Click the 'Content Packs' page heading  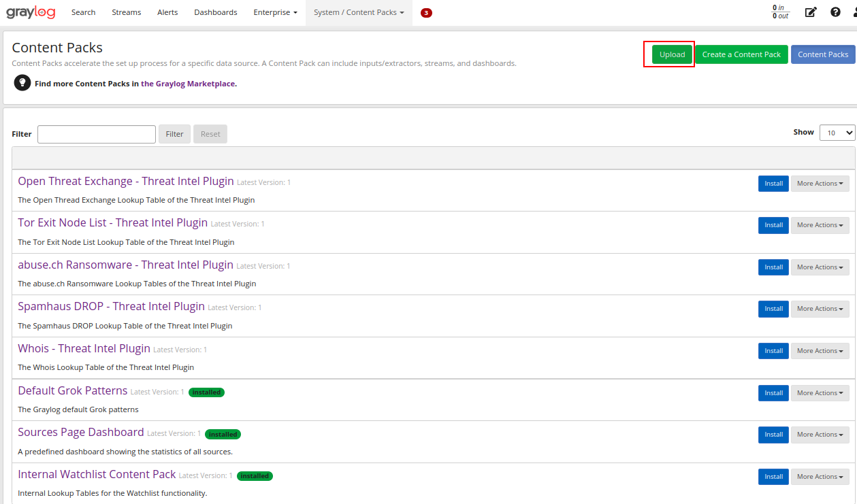click(x=57, y=48)
